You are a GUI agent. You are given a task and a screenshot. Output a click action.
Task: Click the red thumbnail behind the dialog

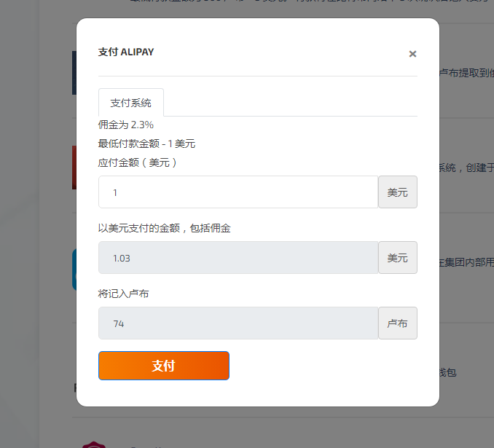coord(74,168)
